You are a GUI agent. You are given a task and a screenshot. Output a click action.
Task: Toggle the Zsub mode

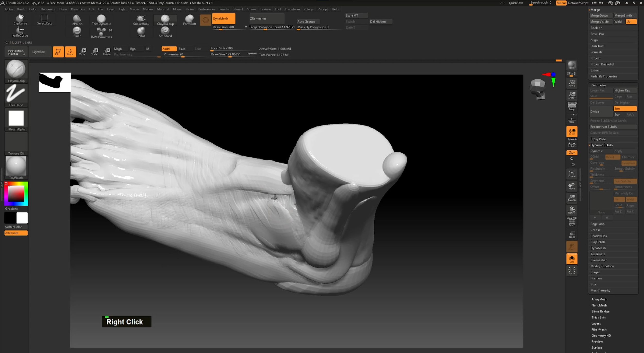point(182,49)
